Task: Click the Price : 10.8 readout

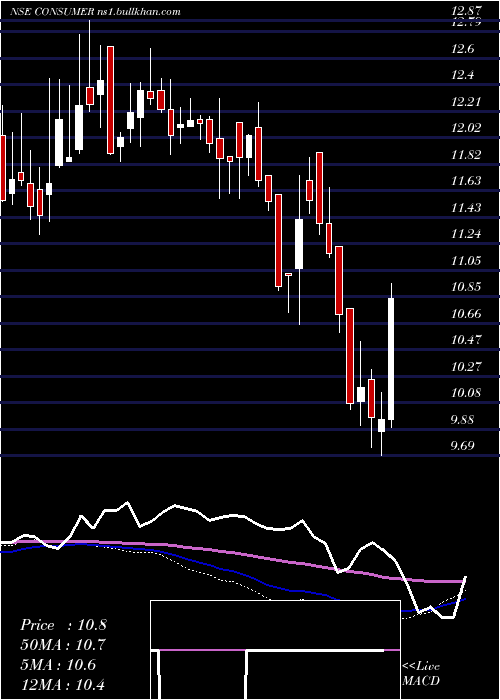Action: coord(63,625)
